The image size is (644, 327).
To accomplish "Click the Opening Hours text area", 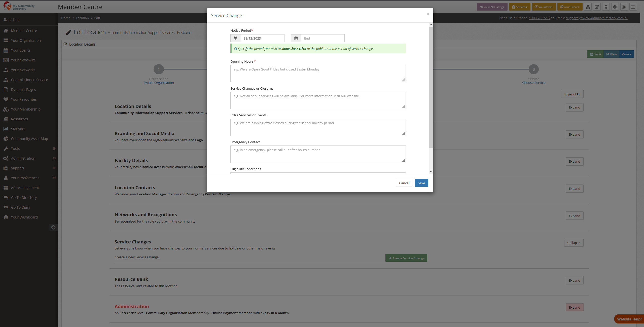I will pos(318,74).
